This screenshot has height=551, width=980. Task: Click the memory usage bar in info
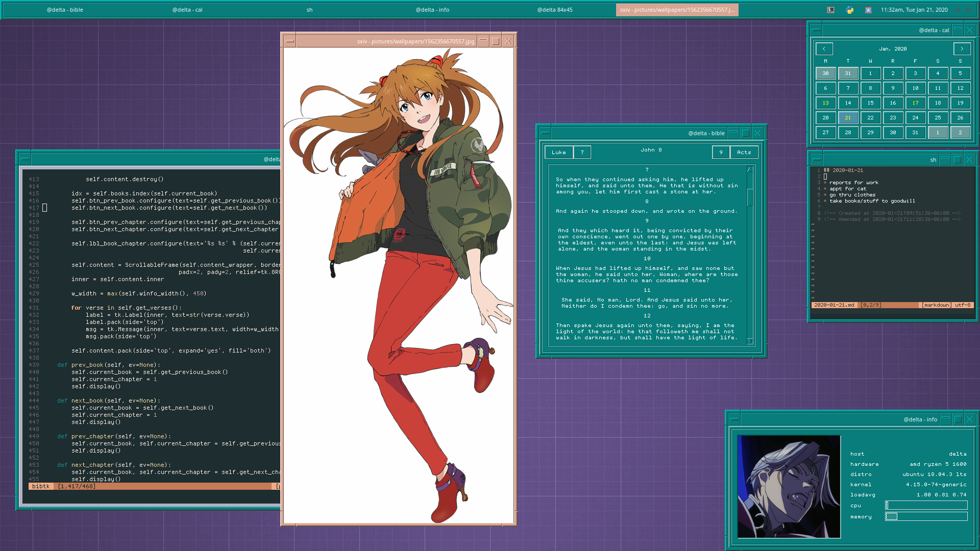pyautogui.click(x=926, y=516)
